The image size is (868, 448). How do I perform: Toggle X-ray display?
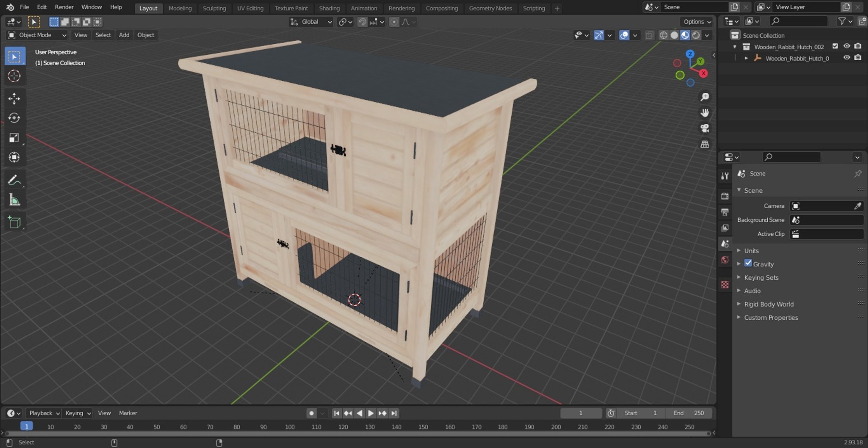pos(649,35)
